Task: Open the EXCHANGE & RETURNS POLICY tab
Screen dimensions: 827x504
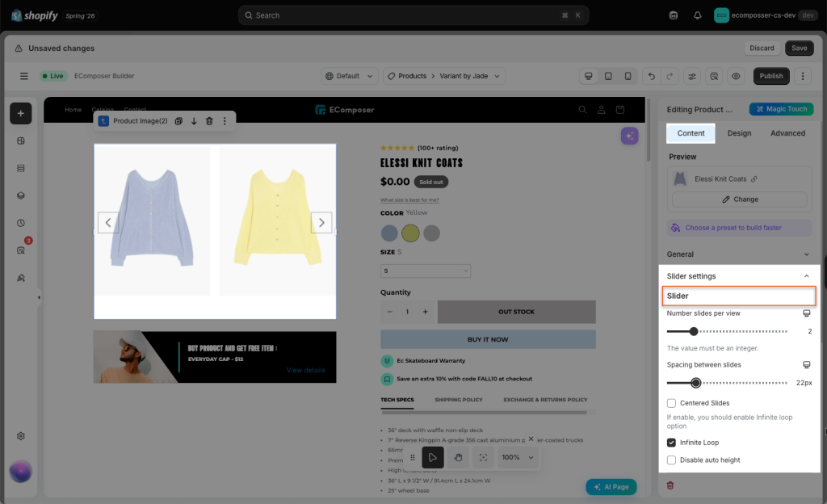Action: pyautogui.click(x=545, y=400)
